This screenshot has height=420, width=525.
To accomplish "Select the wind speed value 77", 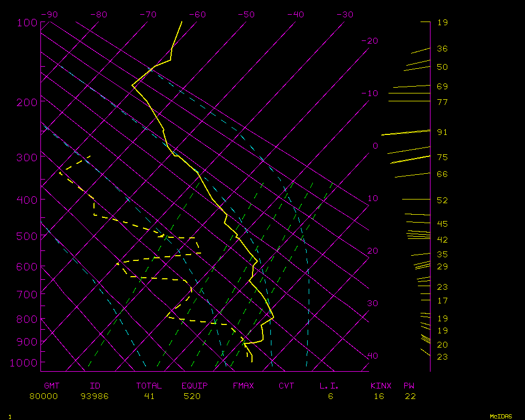I will (442, 102).
